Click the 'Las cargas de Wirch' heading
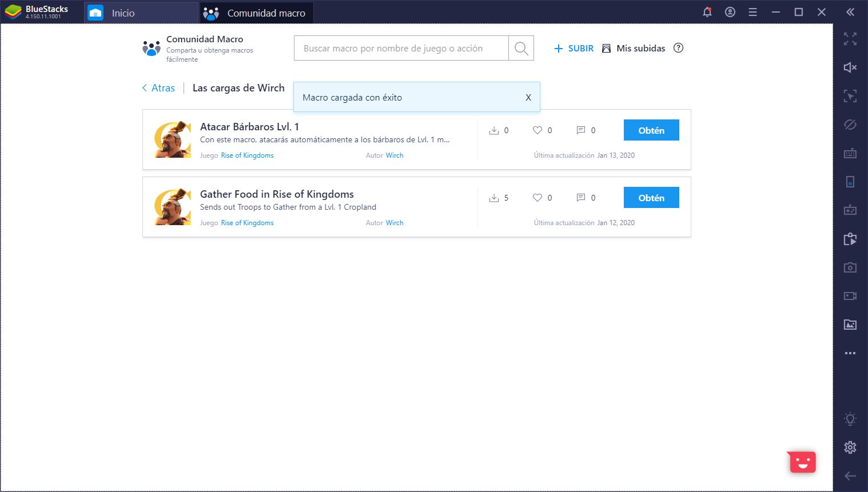Screen dimensions: 868x492 click(238, 88)
